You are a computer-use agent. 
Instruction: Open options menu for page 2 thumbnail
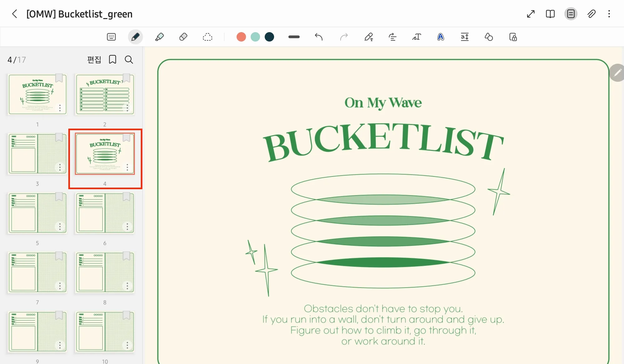click(x=127, y=108)
